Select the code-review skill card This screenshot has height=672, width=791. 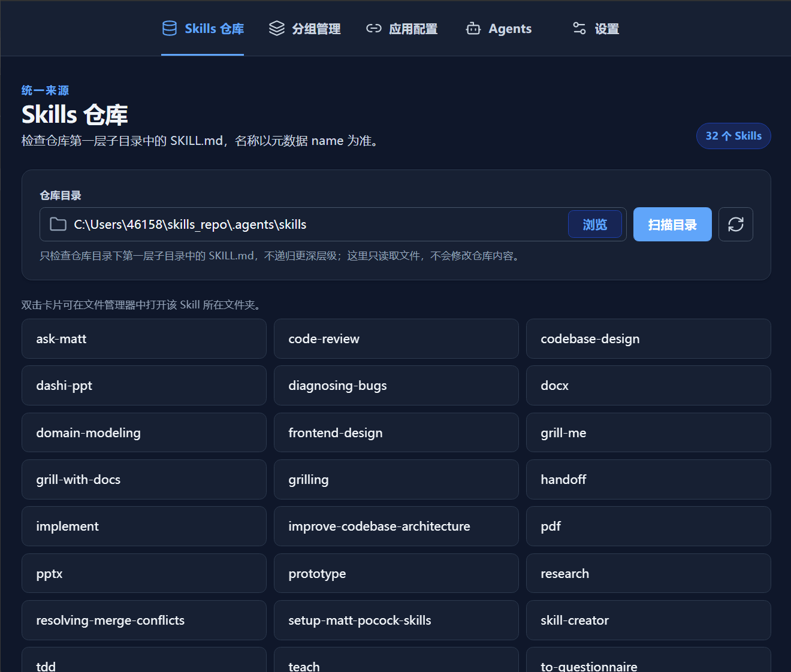tap(396, 339)
